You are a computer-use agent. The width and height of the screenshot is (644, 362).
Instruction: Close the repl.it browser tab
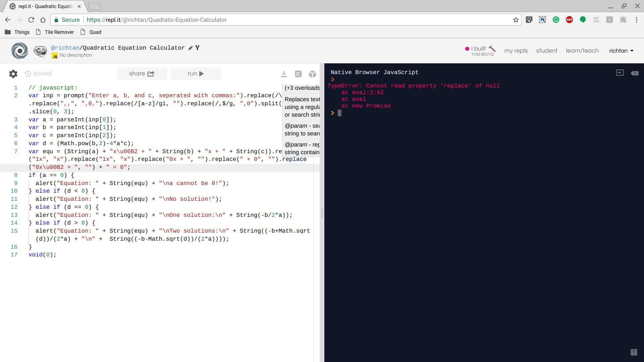pos(79,6)
